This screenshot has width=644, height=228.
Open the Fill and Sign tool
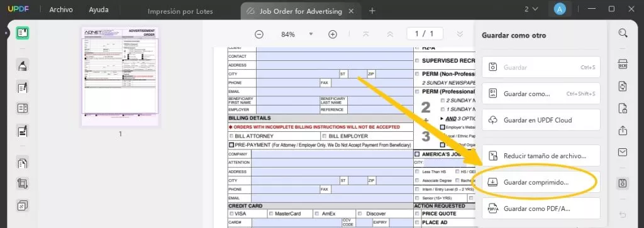[x=23, y=131]
